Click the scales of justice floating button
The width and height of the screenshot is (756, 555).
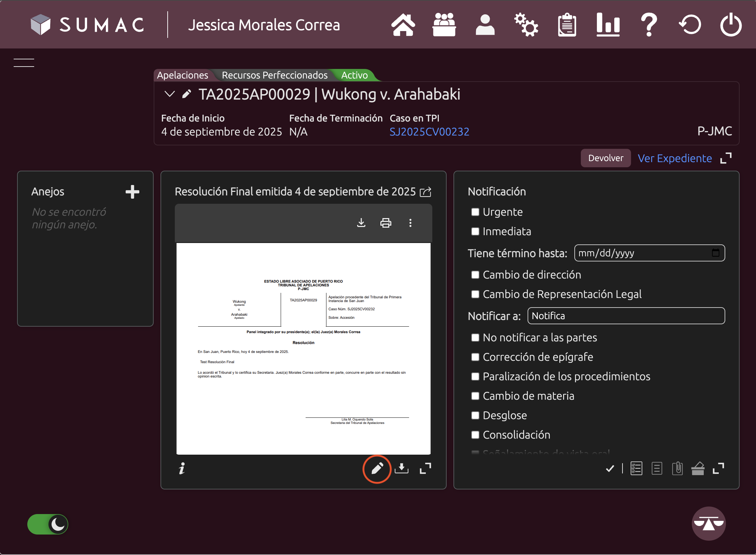click(x=709, y=523)
